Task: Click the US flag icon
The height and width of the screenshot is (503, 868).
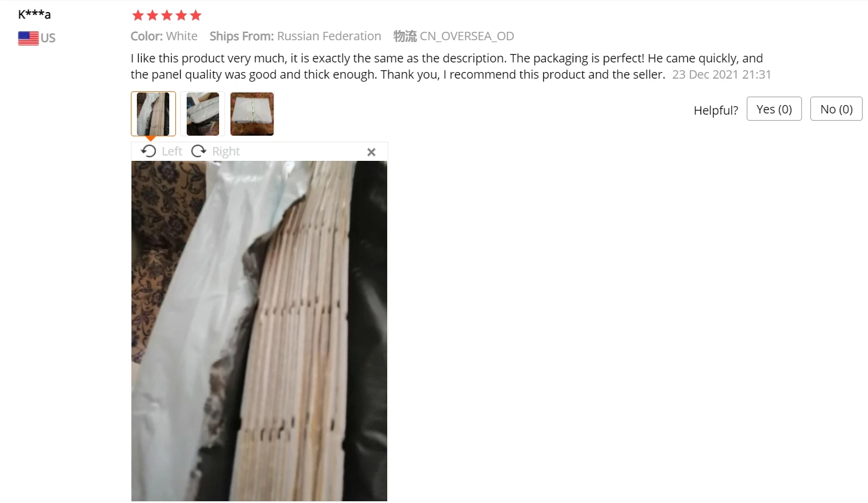Action: (28, 38)
